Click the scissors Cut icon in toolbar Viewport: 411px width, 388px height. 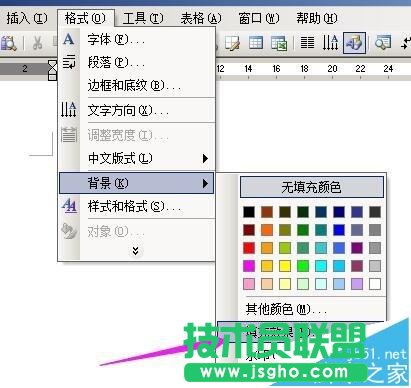pos(37,43)
